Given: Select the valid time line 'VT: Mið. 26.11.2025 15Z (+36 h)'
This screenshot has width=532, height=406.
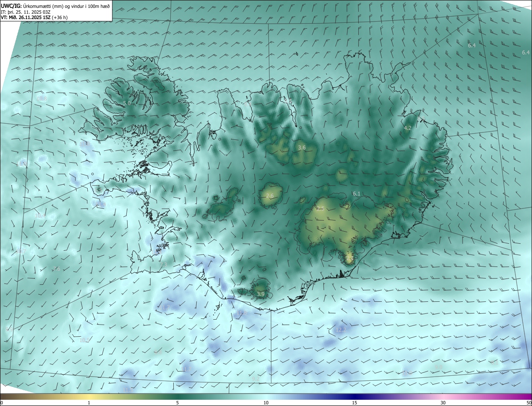Looking at the screenshot, I should 34,17.
